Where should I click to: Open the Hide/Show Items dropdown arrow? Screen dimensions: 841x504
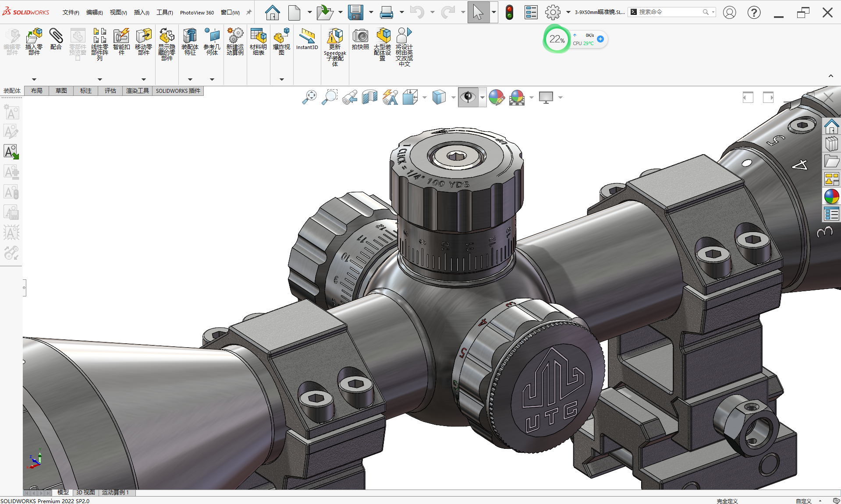(x=483, y=97)
